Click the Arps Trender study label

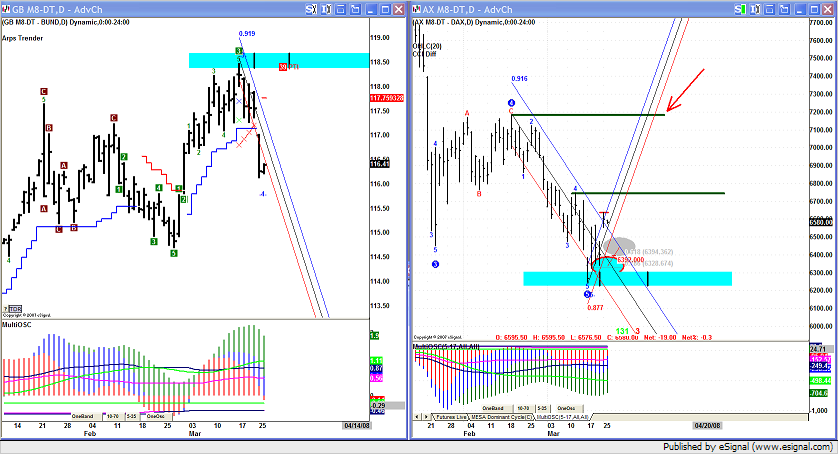click(x=23, y=40)
